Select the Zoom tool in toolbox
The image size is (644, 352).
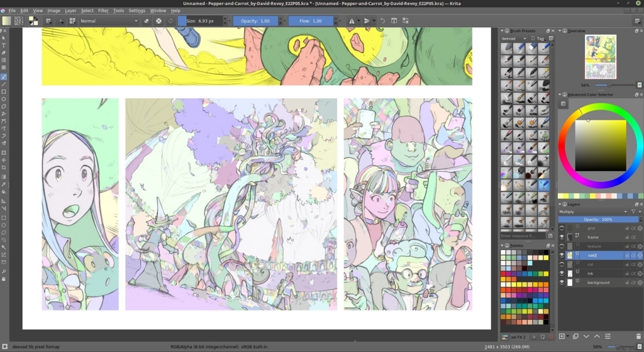tap(4, 271)
